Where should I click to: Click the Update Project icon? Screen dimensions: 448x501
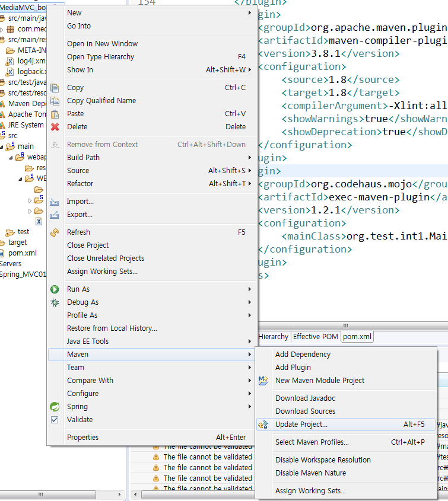pos(263,425)
